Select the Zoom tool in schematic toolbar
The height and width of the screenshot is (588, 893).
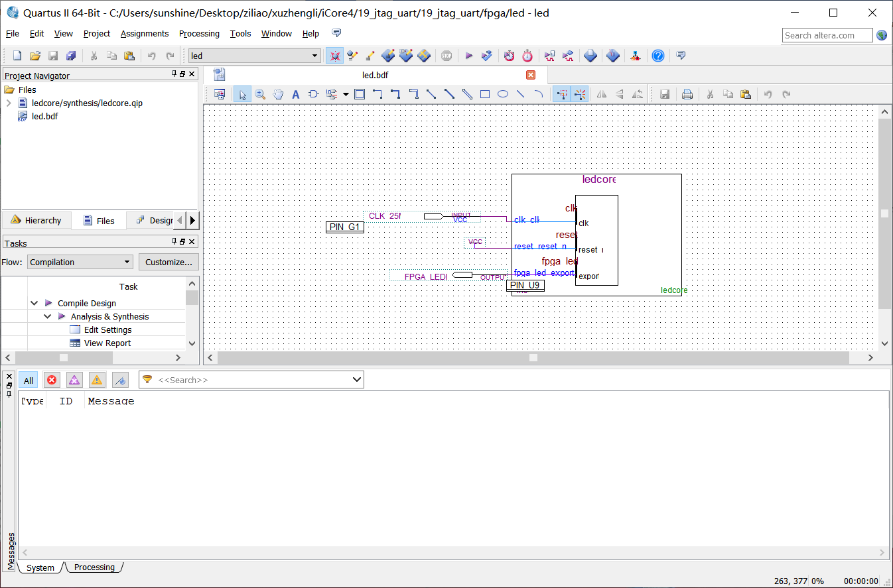260,94
